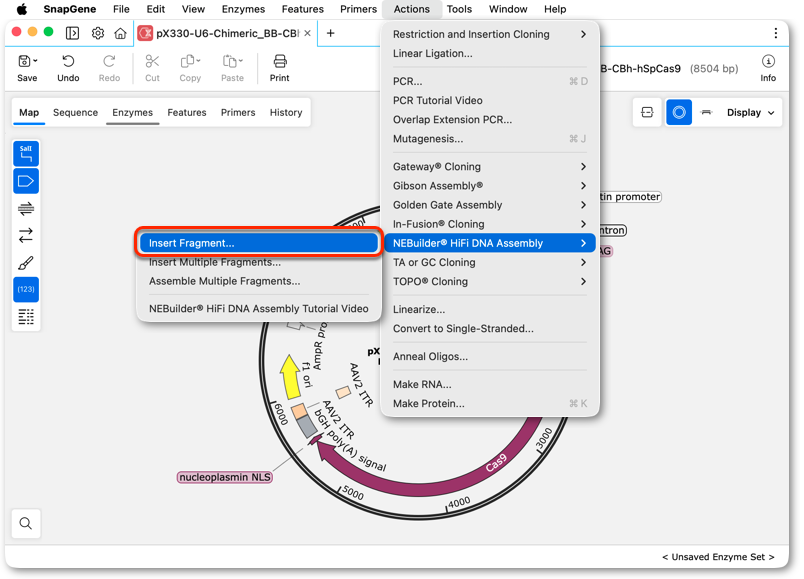The image size is (804, 579).
Task: Expand TOPO Cloning submenu
Action: tap(489, 282)
